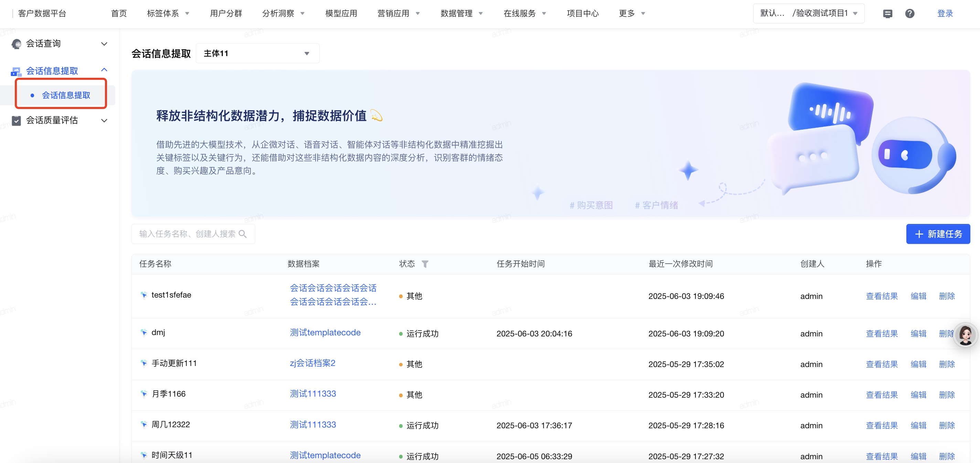This screenshot has height=463, width=980.
Task: Click 运行成功 status in dmj row
Action: (418, 334)
